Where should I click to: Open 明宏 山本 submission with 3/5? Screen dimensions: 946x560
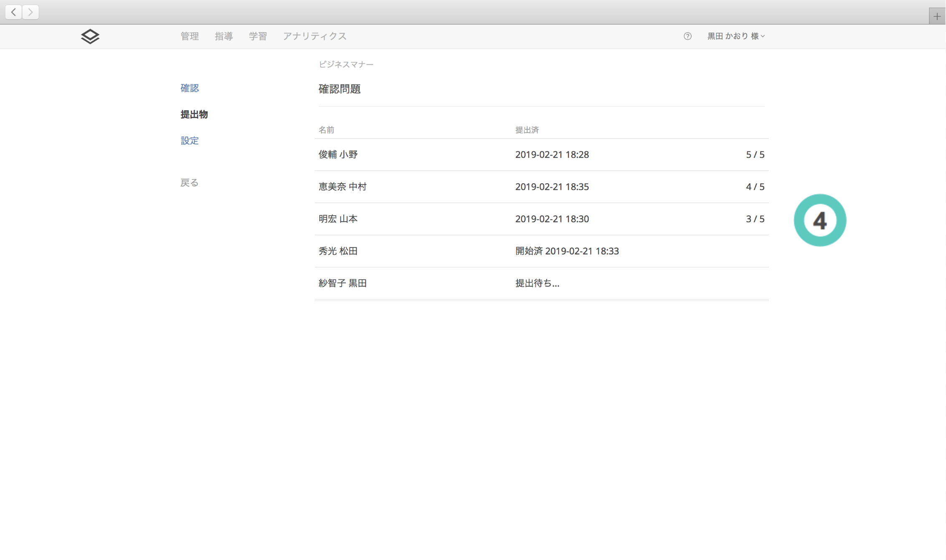click(338, 219)
